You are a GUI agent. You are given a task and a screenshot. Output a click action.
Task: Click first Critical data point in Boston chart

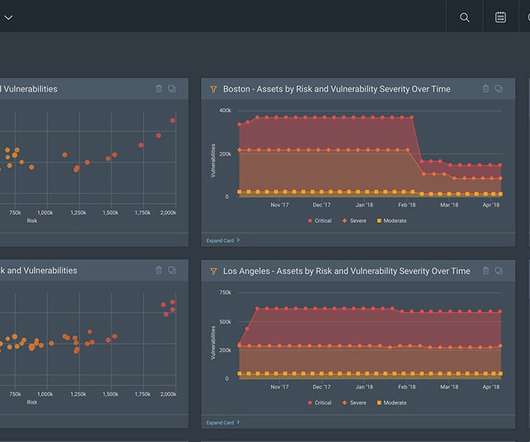click(x=240, y=125)
